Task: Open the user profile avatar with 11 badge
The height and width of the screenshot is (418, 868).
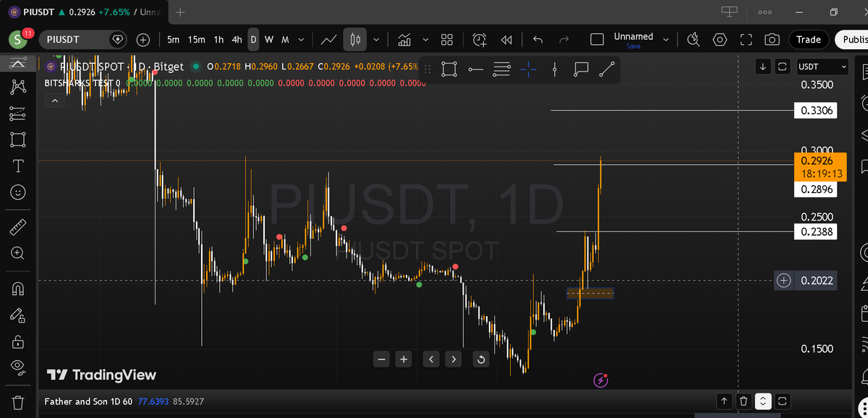Action: pyautogui.click(x=19, y=39)
